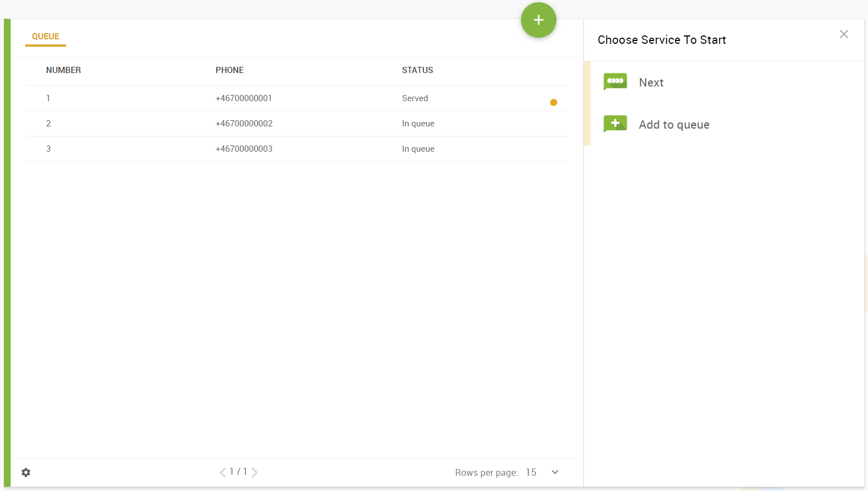Image resolution: width=868 pixels, height=491 pixels.
Task: Sort by the NUMBER column header
Action: pos(63,70)
